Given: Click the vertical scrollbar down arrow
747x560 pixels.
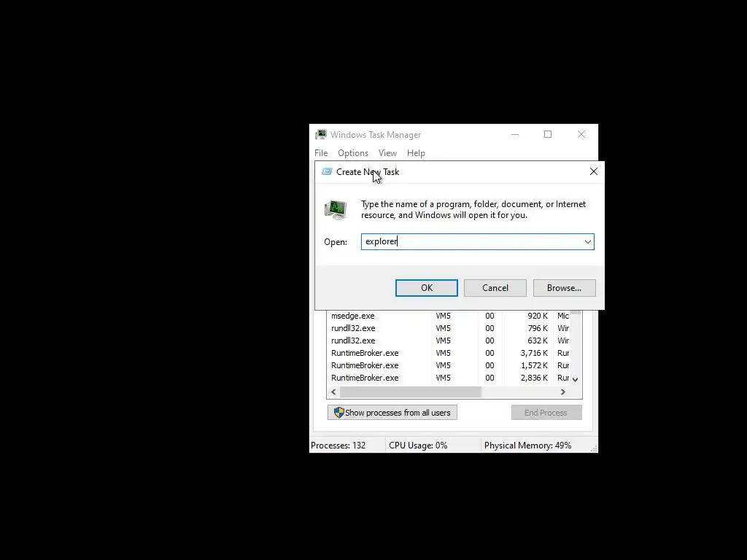Looking at the screenshot, I should (576, 379).
